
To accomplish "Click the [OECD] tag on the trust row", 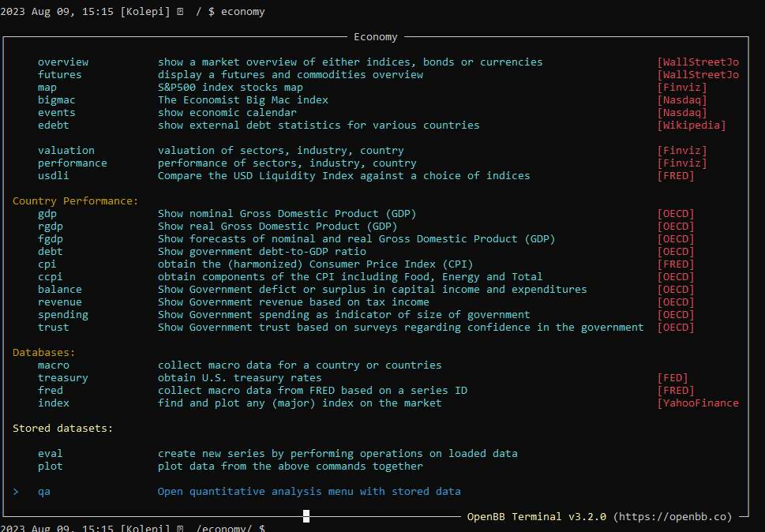I will coord(676,328).
